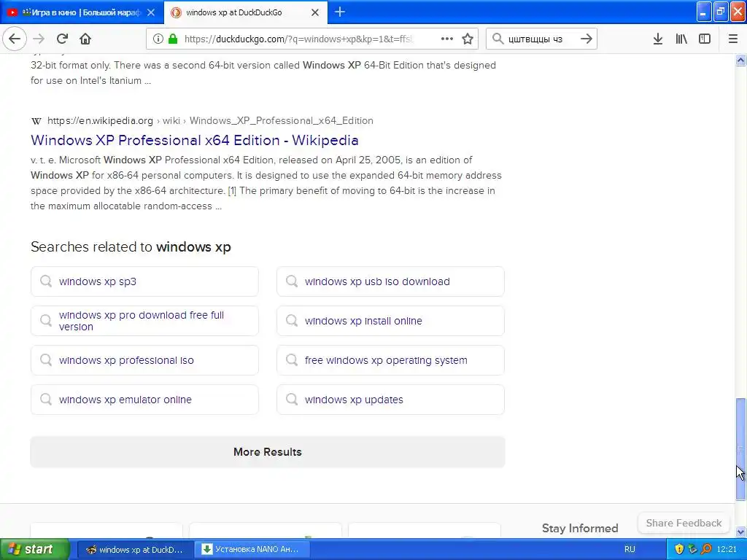Submit search with the arrow button
Image resolution: width=747 pixels, height=560 pixels.
click(x=587, y=39)
